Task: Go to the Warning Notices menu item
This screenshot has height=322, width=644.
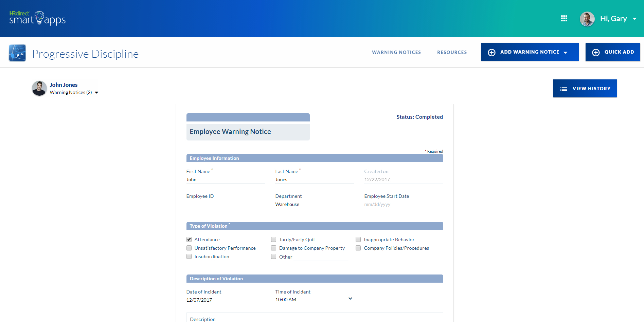Action: coord(396,52)
